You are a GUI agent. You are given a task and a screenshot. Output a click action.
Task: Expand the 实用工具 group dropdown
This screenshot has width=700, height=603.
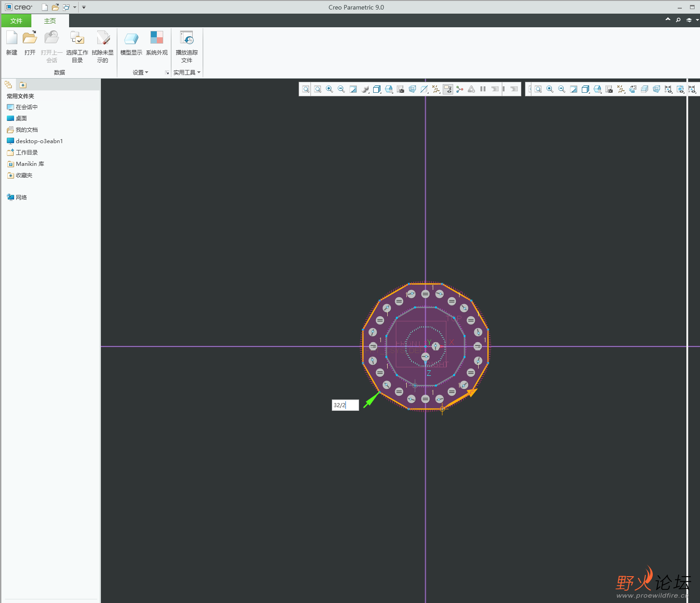click(x=187, y=72)
